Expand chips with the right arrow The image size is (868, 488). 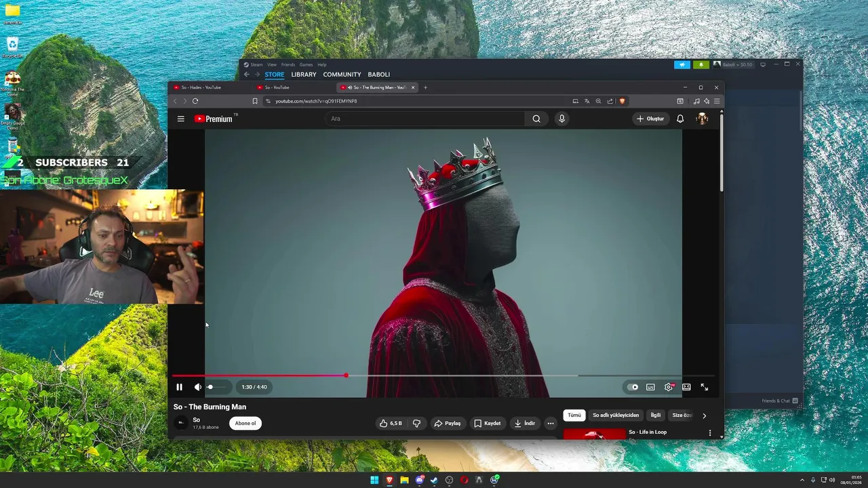pyautogui.click(x=704, y=415)
